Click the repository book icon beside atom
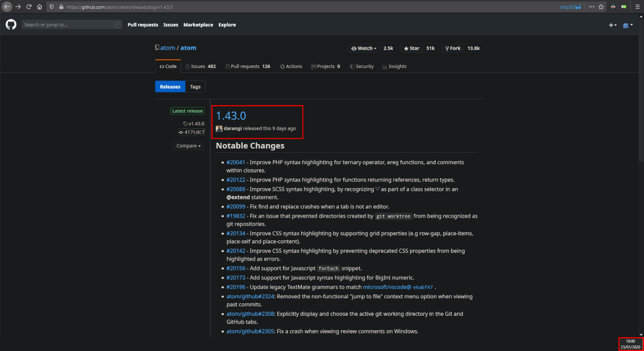 click(x=157, y=48)
